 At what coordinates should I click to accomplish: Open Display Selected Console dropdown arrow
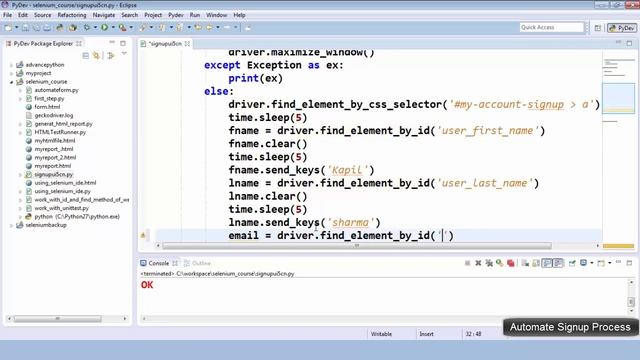click(591, 263)
